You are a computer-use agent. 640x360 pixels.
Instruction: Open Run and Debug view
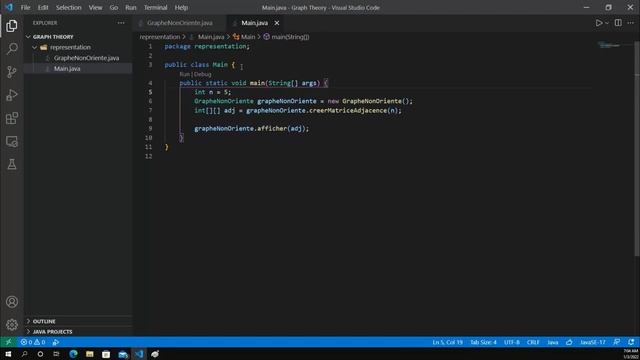pos(12,95)
